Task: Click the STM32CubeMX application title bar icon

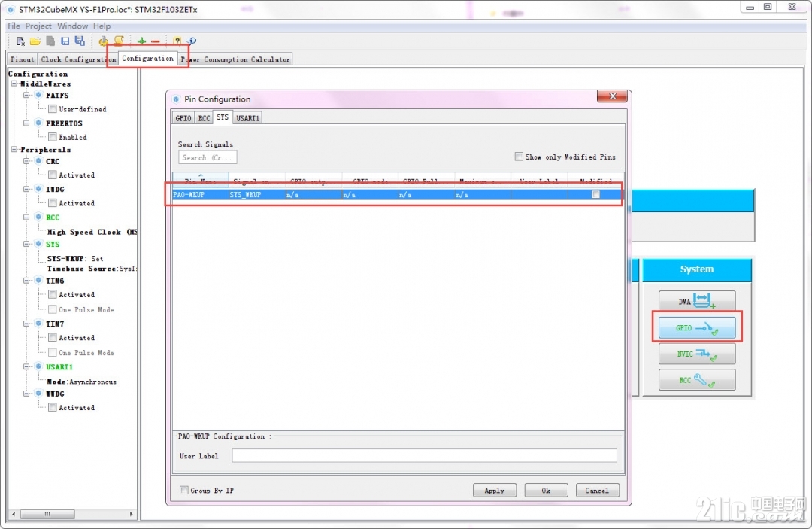Action: pos(11,9)
